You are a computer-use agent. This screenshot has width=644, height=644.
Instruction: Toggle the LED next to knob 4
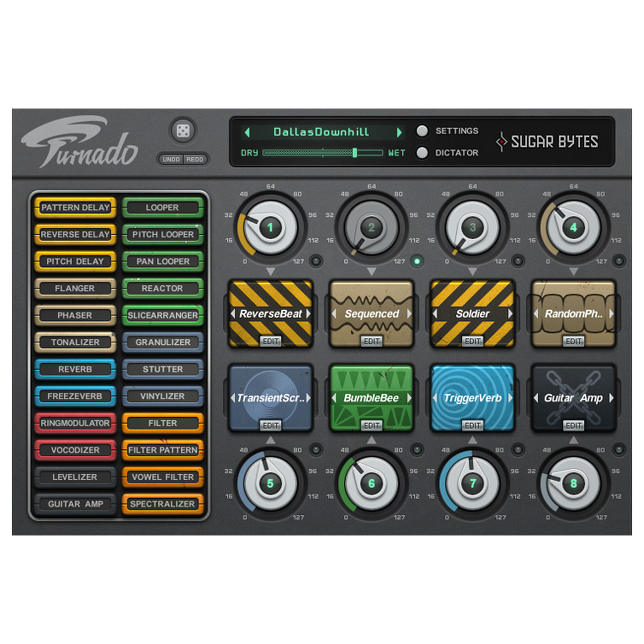point(619,261)
